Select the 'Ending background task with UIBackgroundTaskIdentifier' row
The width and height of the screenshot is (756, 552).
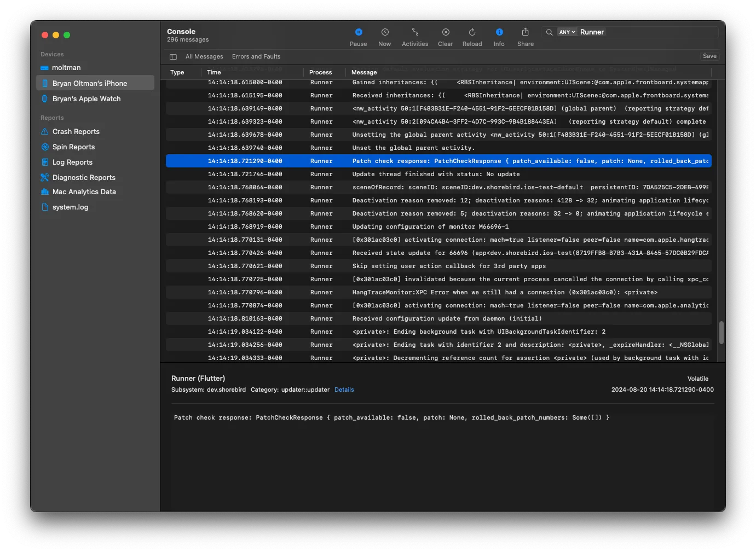438,332
